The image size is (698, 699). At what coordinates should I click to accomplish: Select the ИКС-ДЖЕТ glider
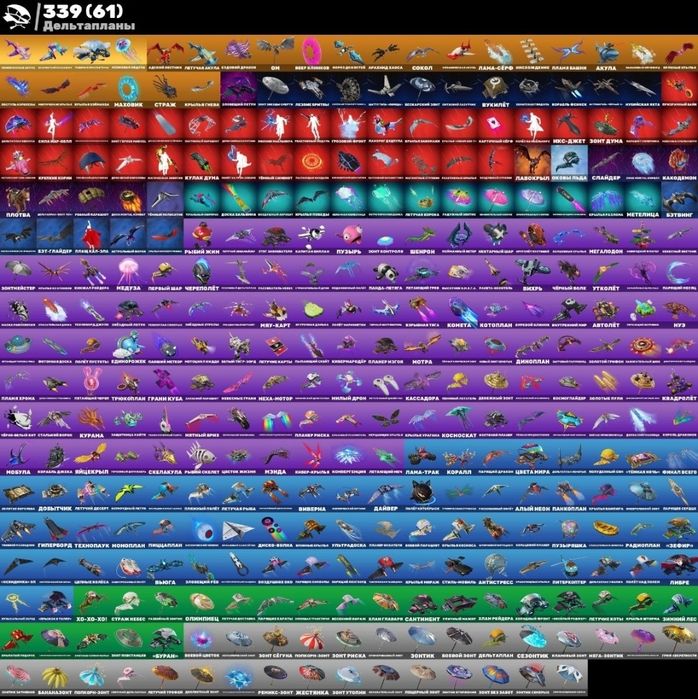point(569,126)
